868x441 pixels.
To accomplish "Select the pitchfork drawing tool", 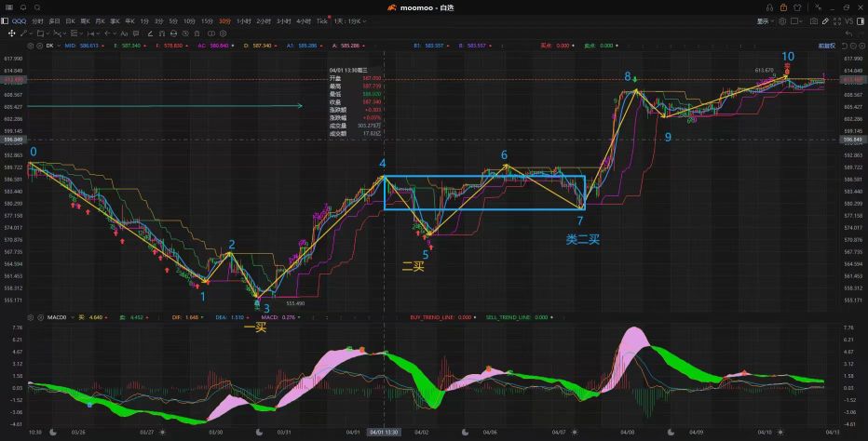I will point(57,33).
